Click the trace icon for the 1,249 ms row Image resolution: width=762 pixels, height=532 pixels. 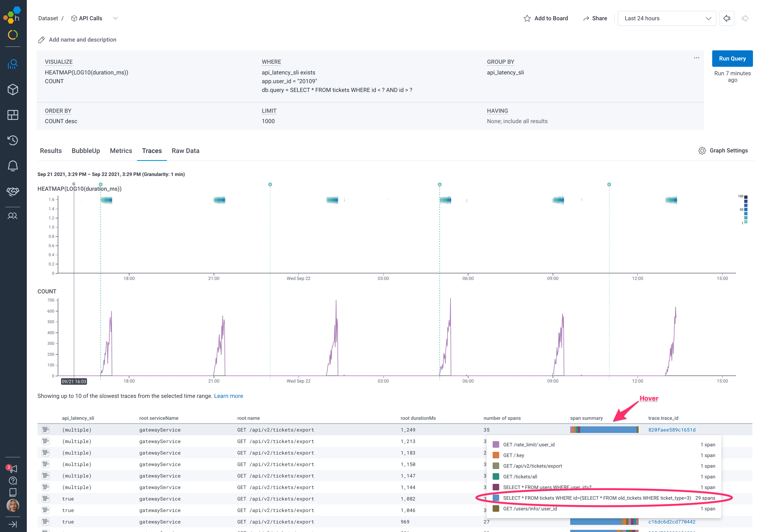point(45,430)
